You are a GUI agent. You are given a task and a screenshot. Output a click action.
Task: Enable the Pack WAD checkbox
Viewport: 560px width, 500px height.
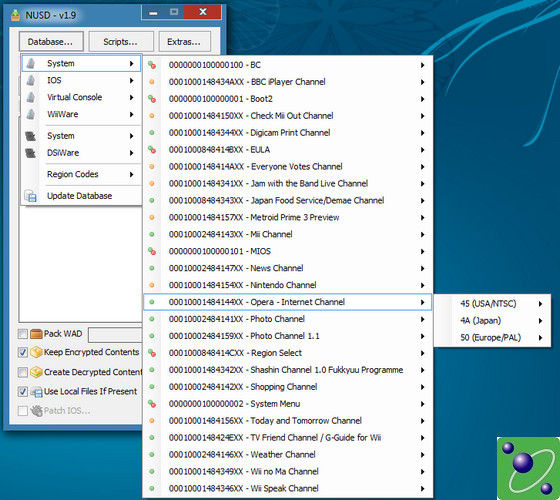pos(23,334)
